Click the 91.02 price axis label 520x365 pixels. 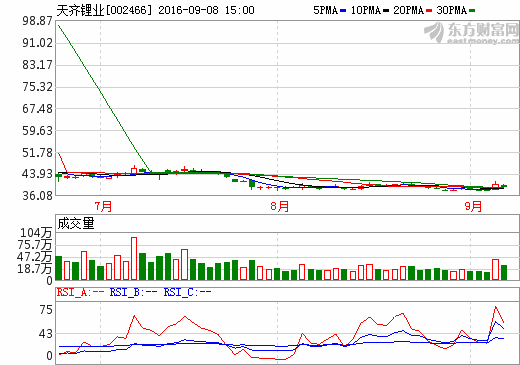(37, 43)
